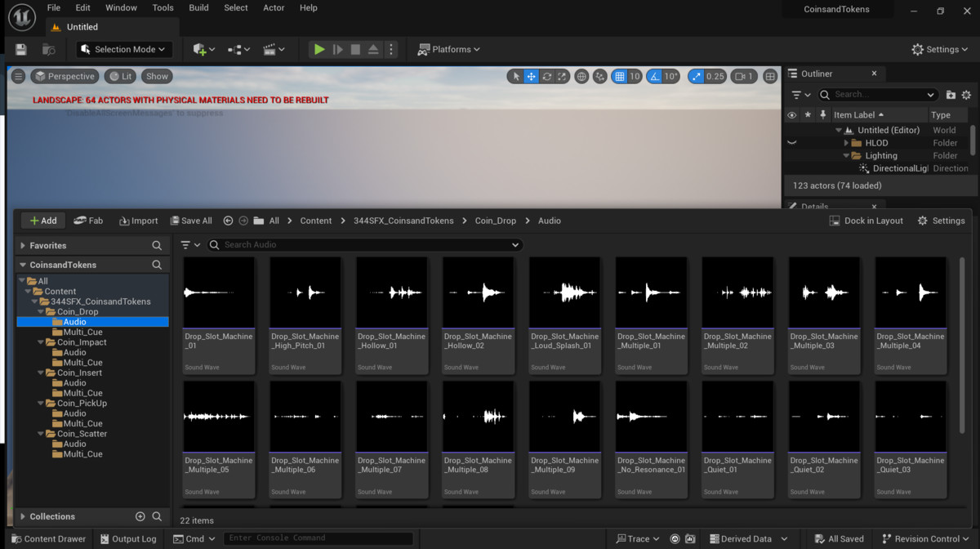Open the Selection Mode dropdown

124,50
